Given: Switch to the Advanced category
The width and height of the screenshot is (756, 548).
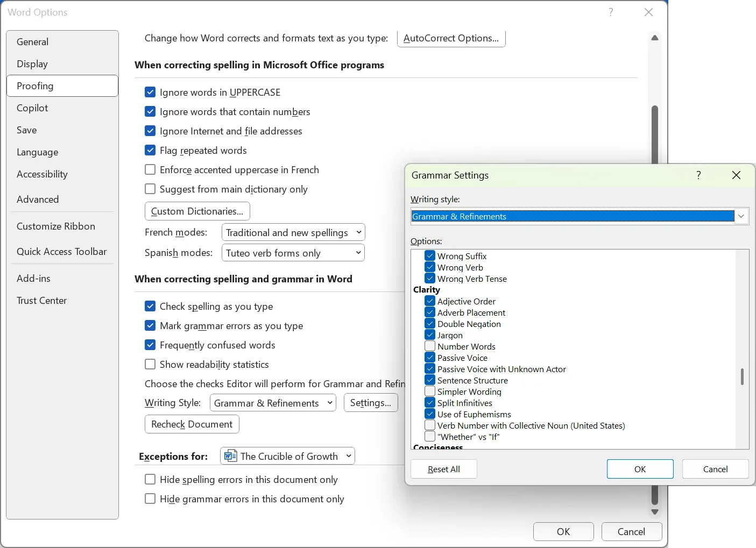Looking at the screenshot, I should pos(38,200).
